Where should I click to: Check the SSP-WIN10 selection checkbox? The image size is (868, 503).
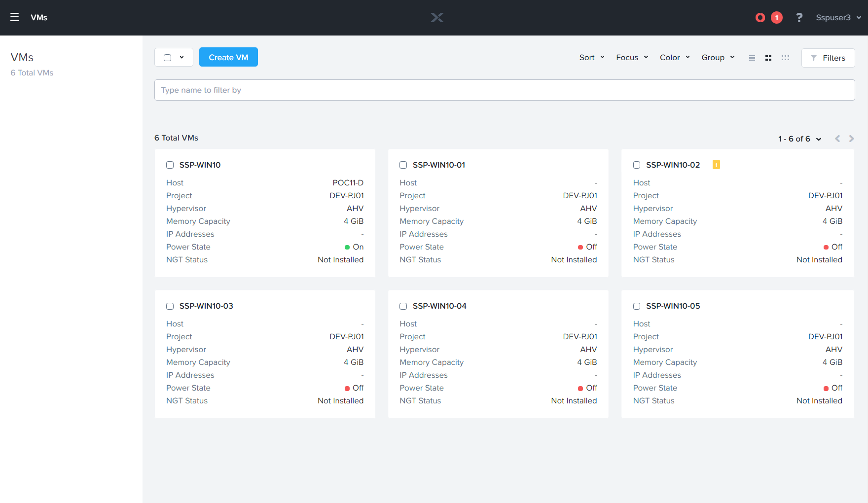(x=170, y=165)
